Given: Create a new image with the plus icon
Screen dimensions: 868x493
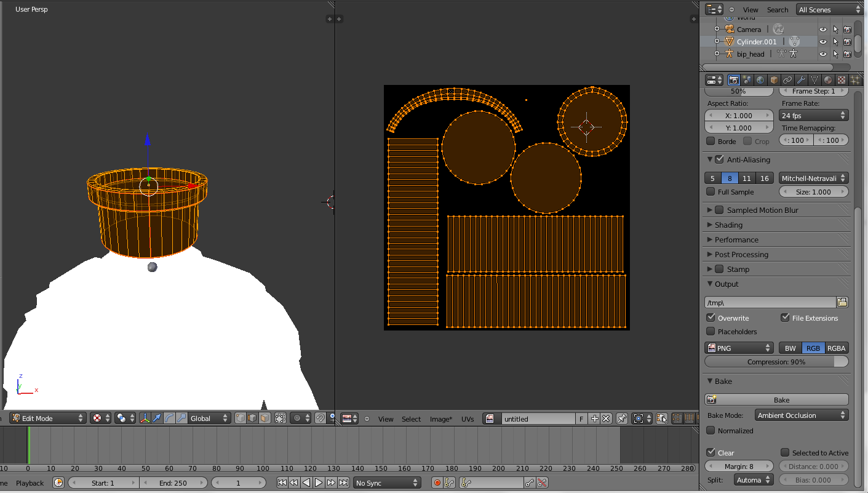Looking at the screenshot, I should 594,419.
